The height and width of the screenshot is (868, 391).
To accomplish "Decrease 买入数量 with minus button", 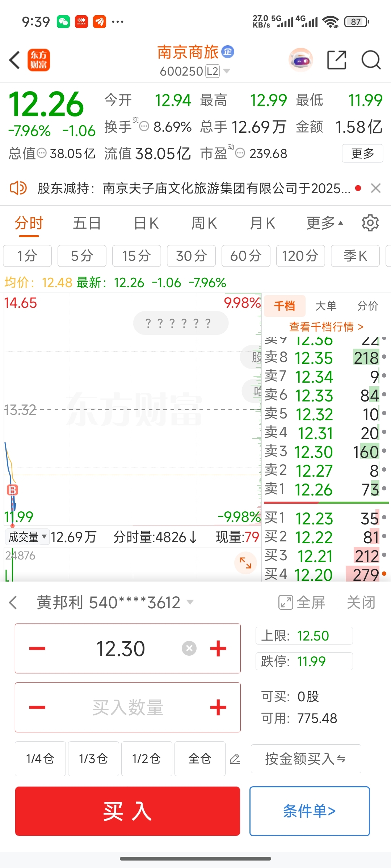I will pos(37,707).
